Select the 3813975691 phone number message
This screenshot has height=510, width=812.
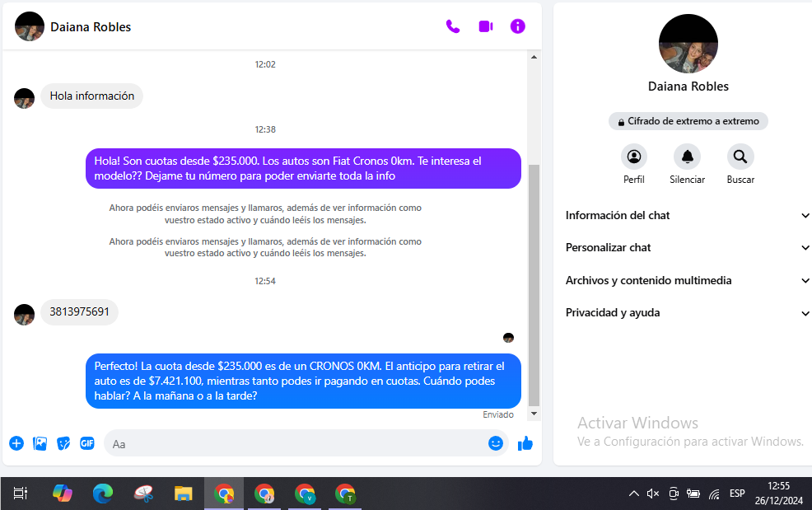click(79, 312)
